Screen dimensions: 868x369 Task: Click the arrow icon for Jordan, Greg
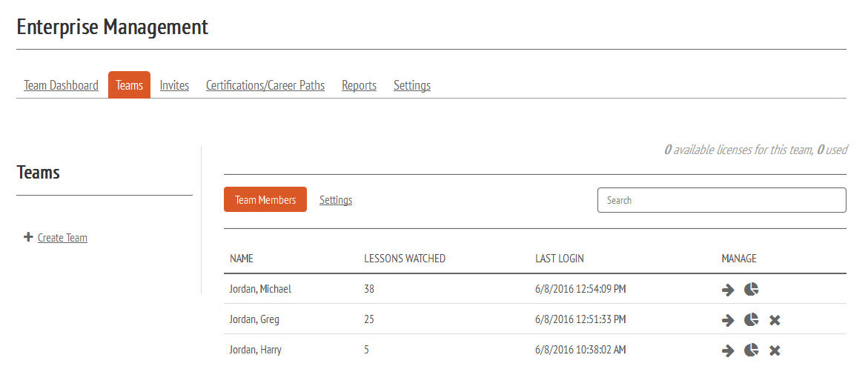[728, 320]
